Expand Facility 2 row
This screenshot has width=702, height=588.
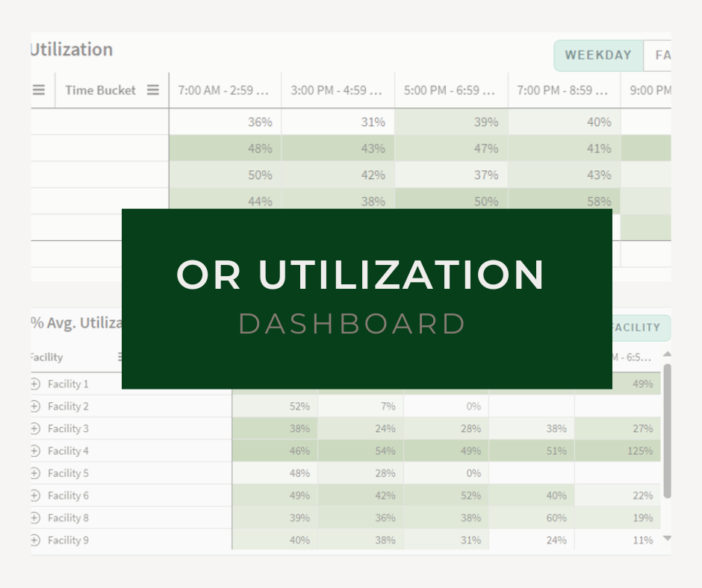(x=35, y=406)
